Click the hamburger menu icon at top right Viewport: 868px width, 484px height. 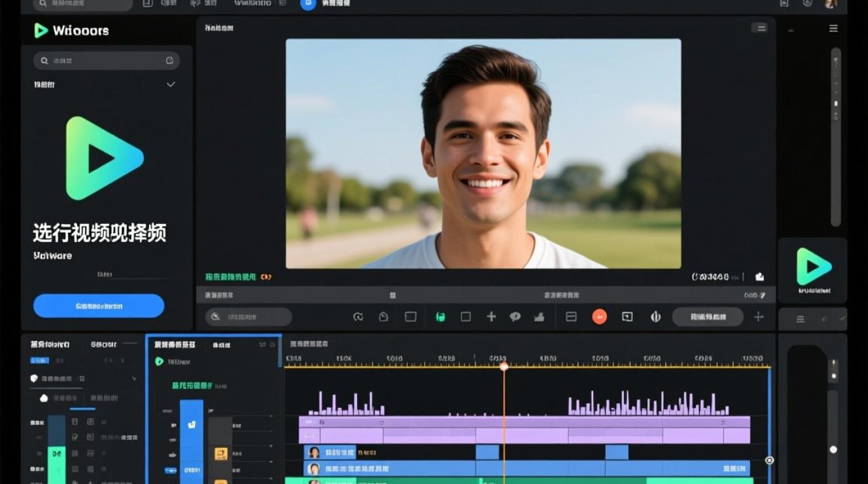click(834, 28)
